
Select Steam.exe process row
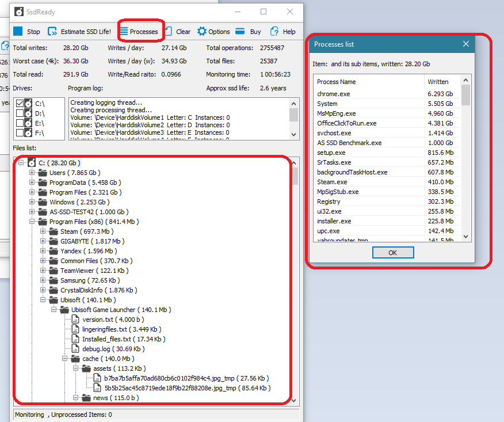(387, 182)
